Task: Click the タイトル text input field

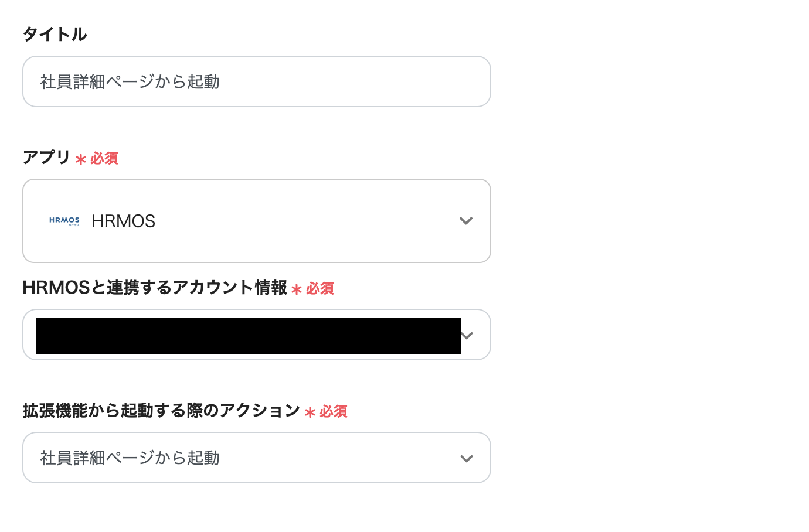Action: tap(256, 81)
